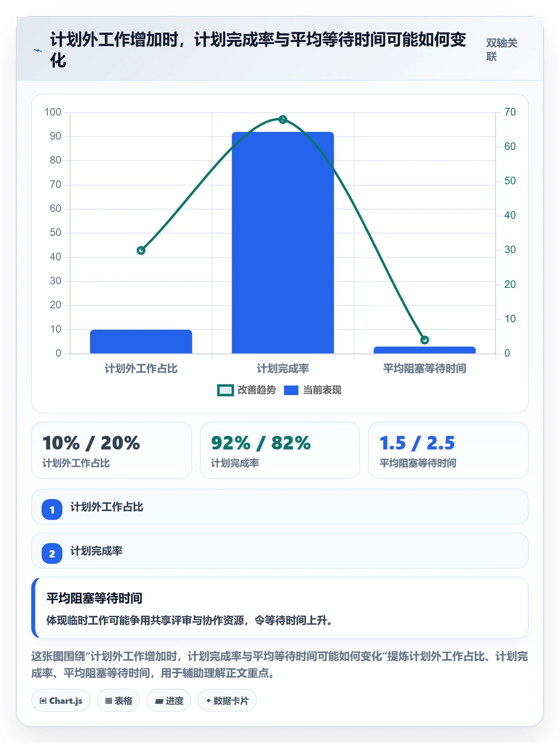Click the 双轴关联 badge in the header

click(x=502, y=50)
